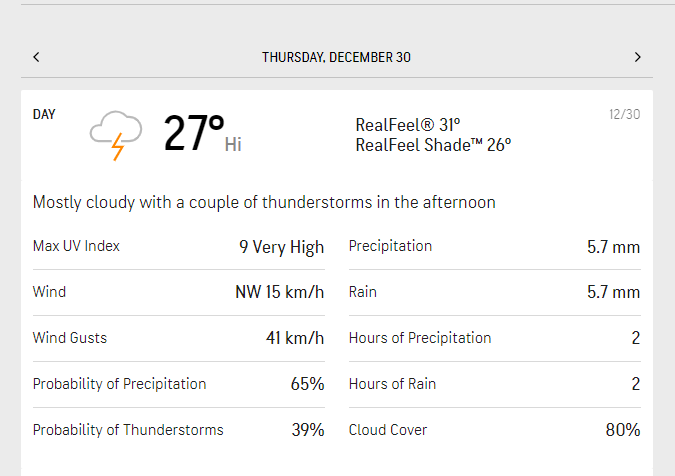Viewport: 675px width, 476px height.
Task: Click the Rain 5.7 mm row
Action: click(x=494, y=292)
